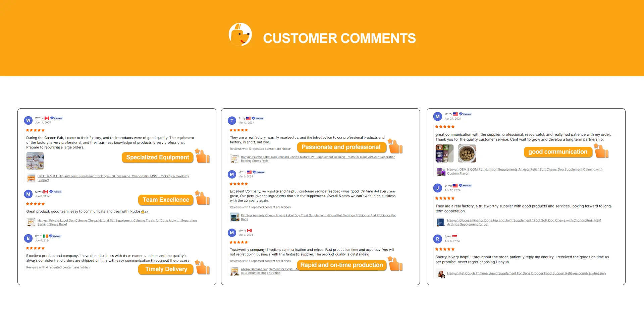Open the Hanyun Glucosamine for Dogs link
Image resolution: width=644 pixels, height=316 pixels.
coord(524,220)
